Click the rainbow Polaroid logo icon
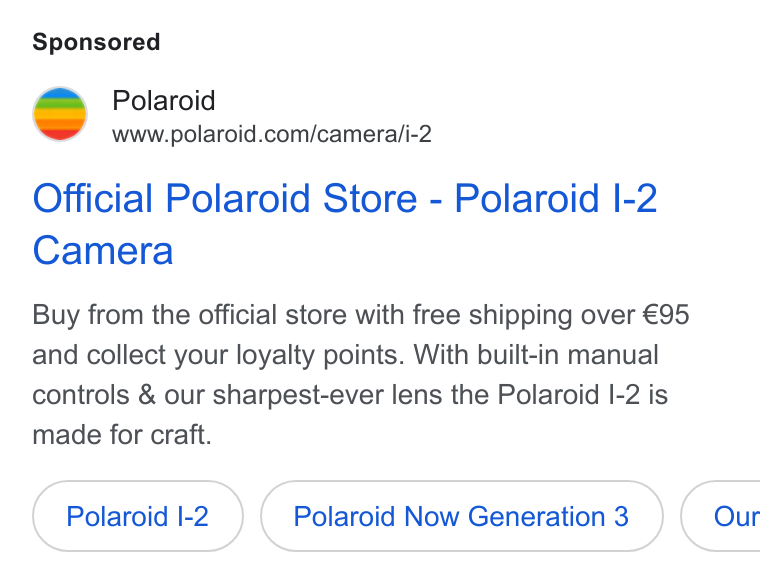 (x=60, y=114)
